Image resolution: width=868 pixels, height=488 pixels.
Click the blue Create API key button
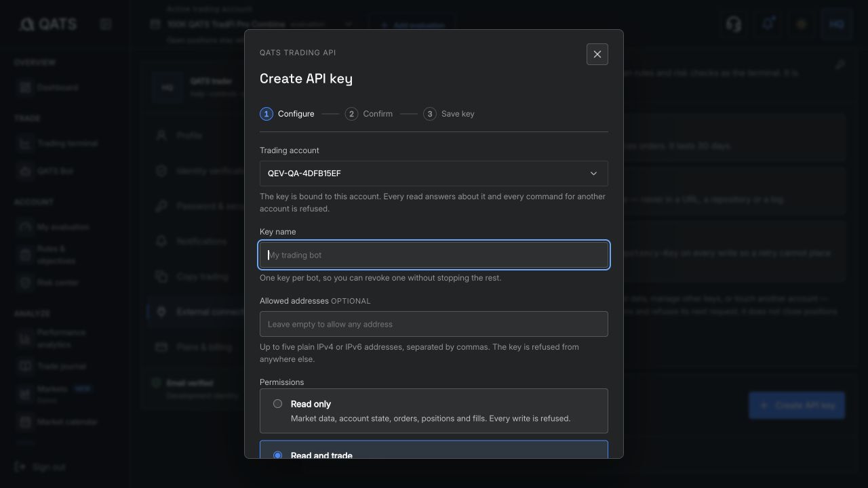[x=797, y=405]
